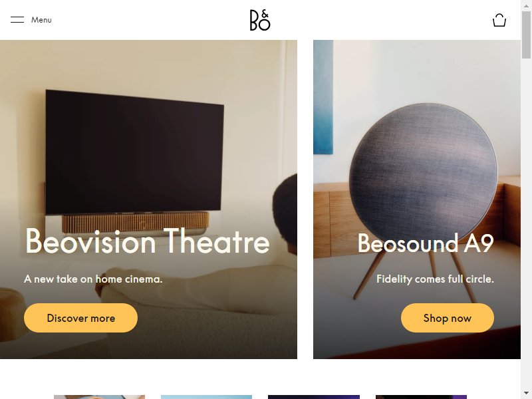
Task: Click the Shop now button
Action: click(447, 318)
